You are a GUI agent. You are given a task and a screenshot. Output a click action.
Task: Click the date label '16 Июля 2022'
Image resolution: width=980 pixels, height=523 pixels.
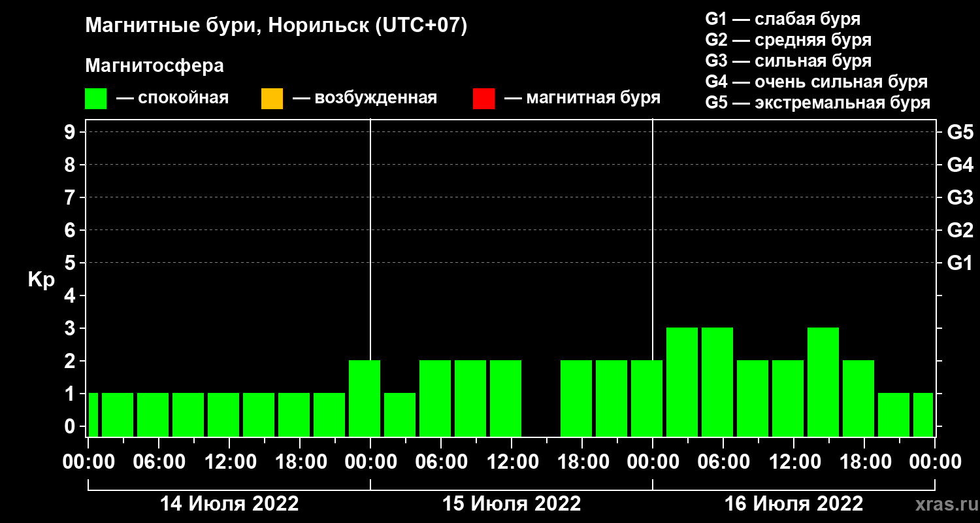(794, 504)
